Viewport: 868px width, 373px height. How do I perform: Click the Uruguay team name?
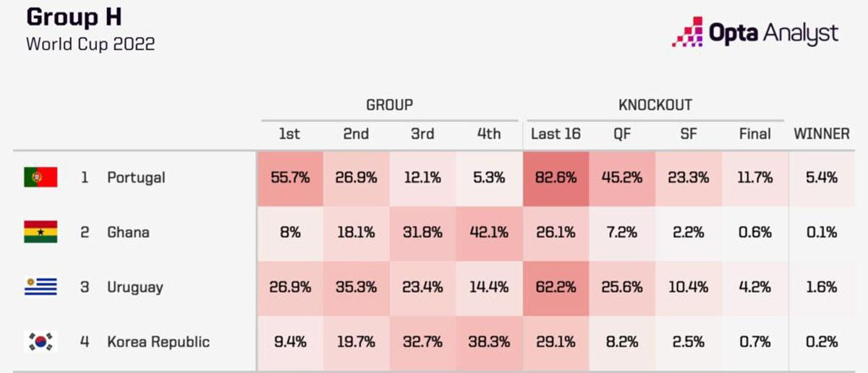[x=135, y=287]
